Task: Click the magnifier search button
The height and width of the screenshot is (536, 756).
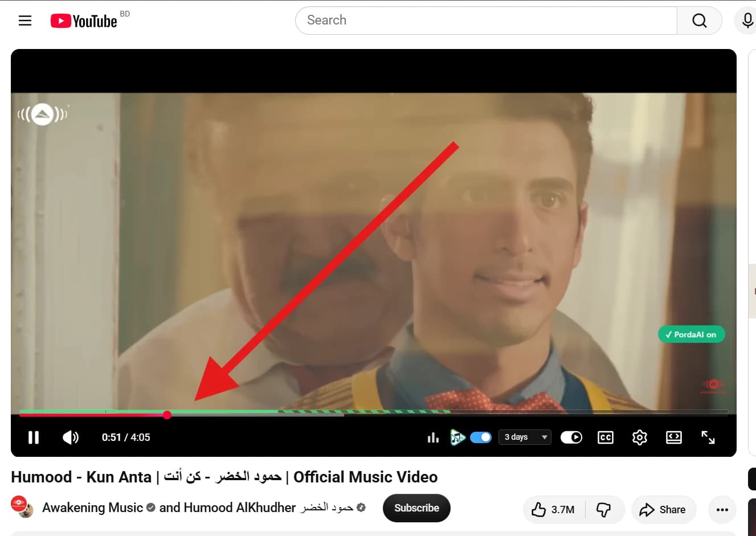Action: (700, 21)
